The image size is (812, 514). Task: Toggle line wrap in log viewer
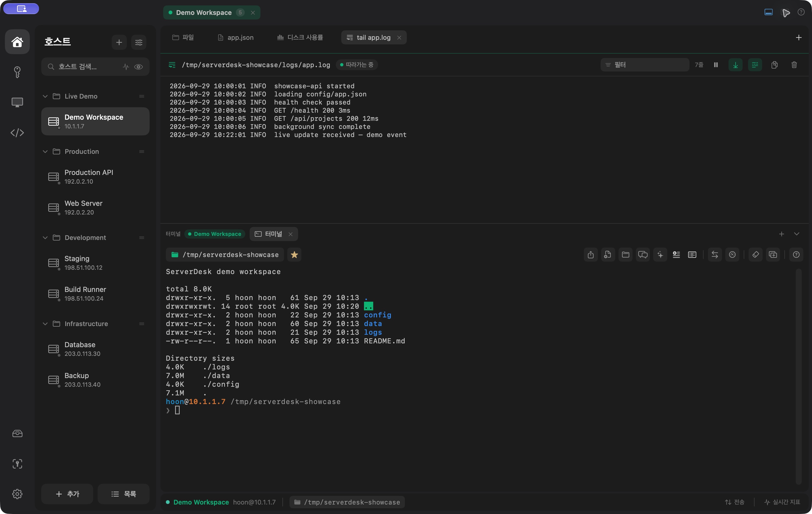(755, 65)
